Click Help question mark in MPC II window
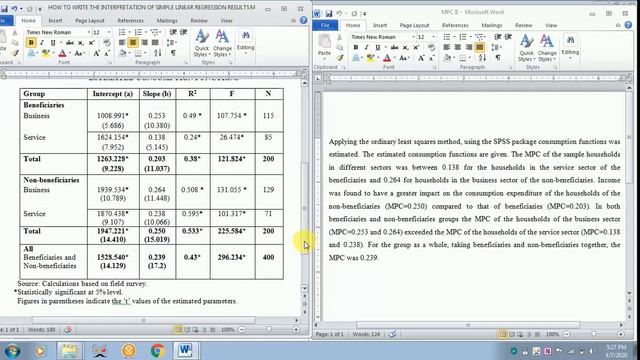The image size is (640, 360). coord(628,25)
